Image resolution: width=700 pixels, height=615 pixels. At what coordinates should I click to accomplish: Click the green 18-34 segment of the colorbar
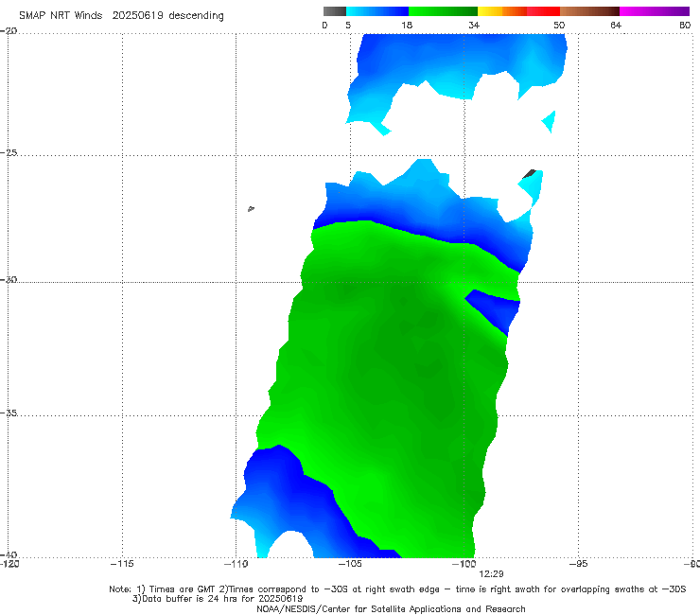pos(443,11)
